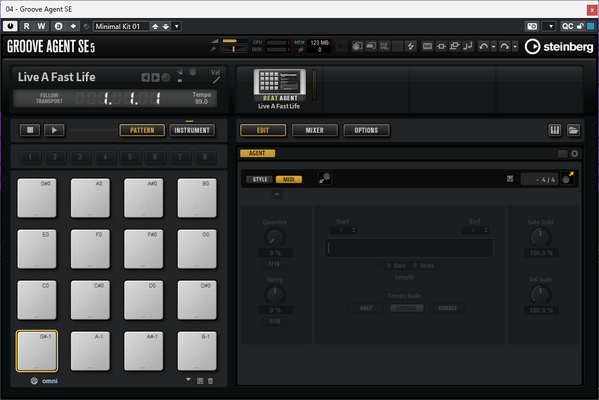599x400 pixels.
Task: Switch the player to MIDI mode
Action: pos(289,179)
